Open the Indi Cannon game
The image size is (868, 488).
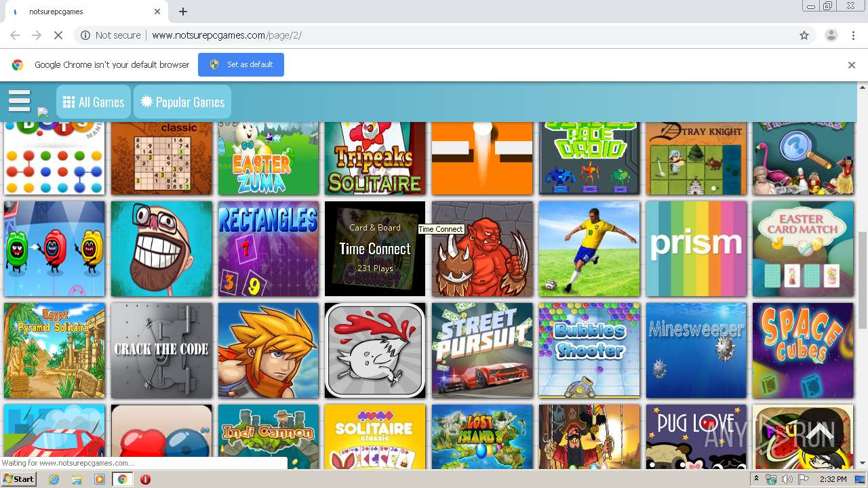269,436
